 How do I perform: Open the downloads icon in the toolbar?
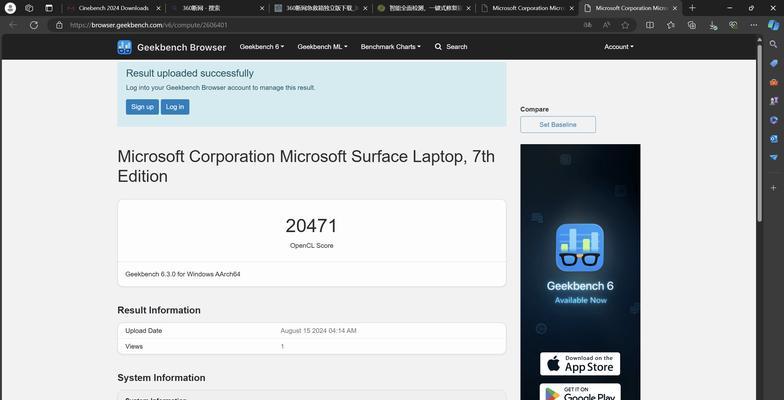(x=712, y=25)
